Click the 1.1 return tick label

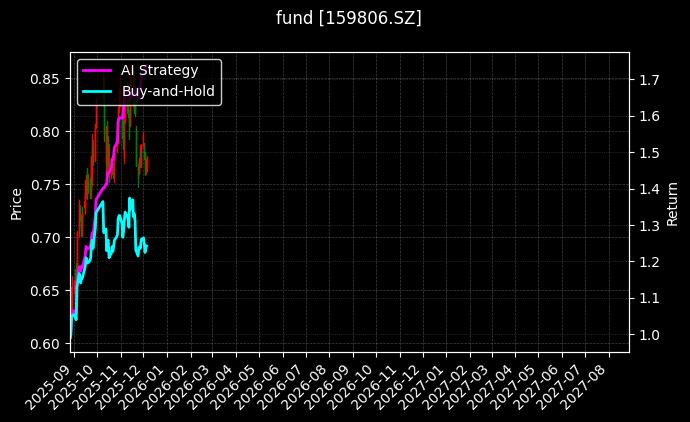point(650,299)
